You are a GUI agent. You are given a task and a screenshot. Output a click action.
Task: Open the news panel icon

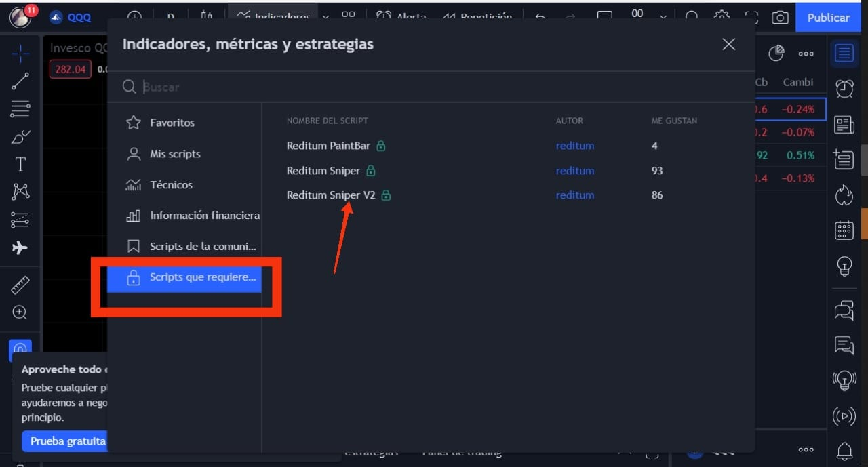pyautogui.click(x=844, y=124)
